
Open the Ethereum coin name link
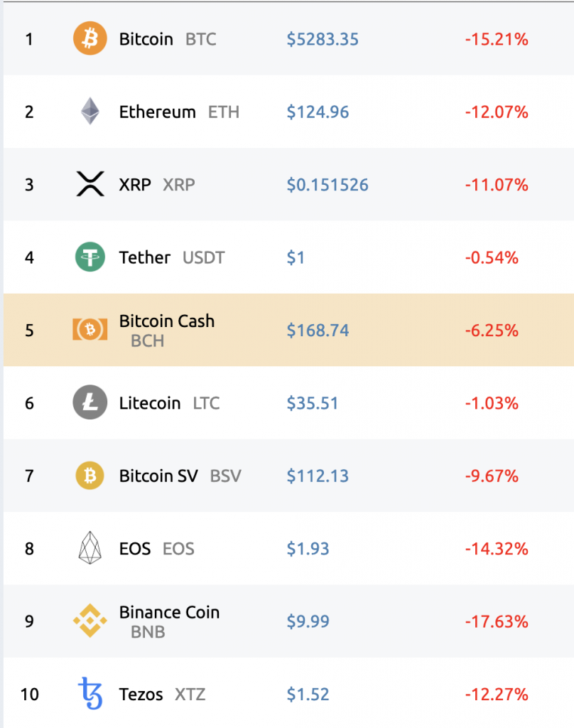(158, 112)
